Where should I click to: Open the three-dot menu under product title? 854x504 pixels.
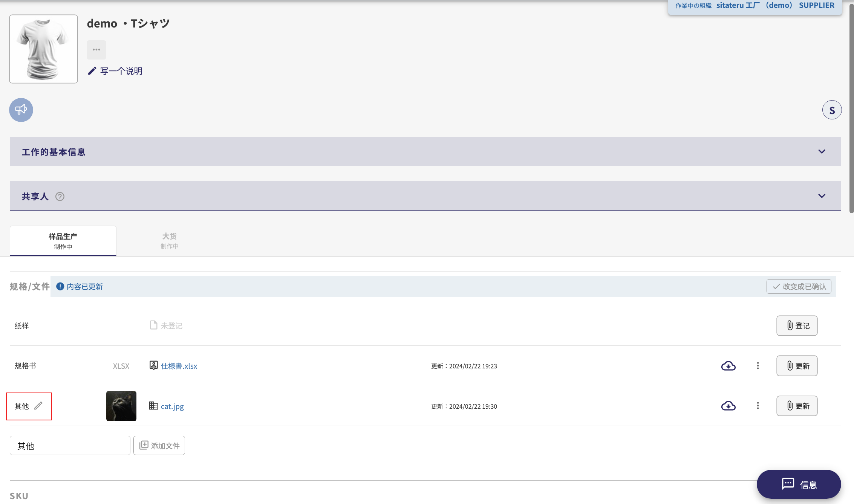[x=96, y=50]
